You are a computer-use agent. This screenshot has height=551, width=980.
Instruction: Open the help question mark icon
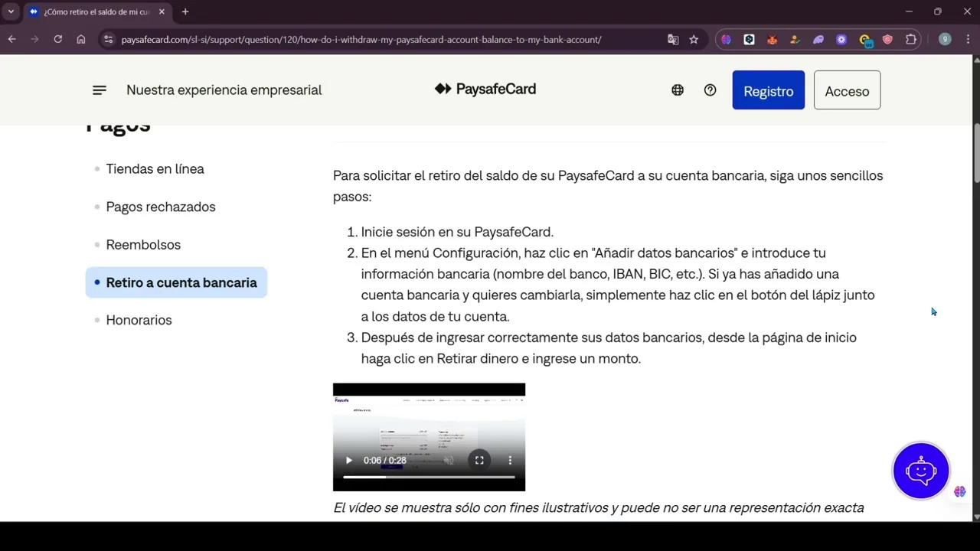(x=710, y=90)
